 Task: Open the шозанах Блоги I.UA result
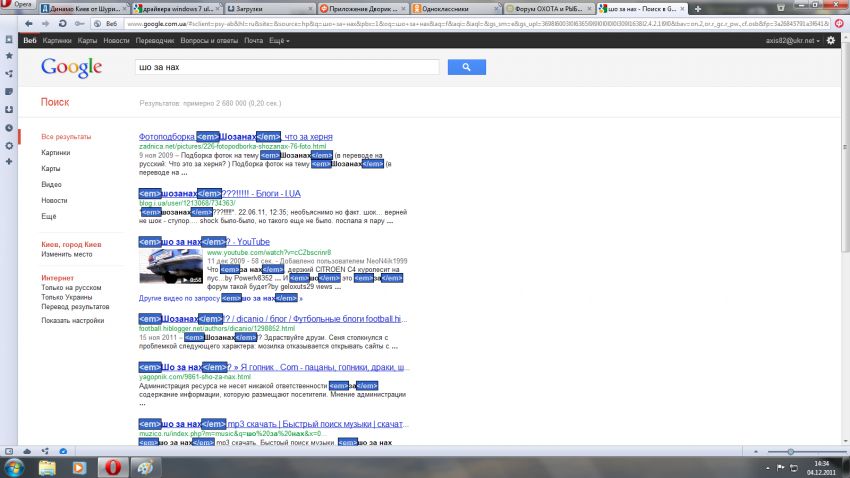tap(220, 193)
